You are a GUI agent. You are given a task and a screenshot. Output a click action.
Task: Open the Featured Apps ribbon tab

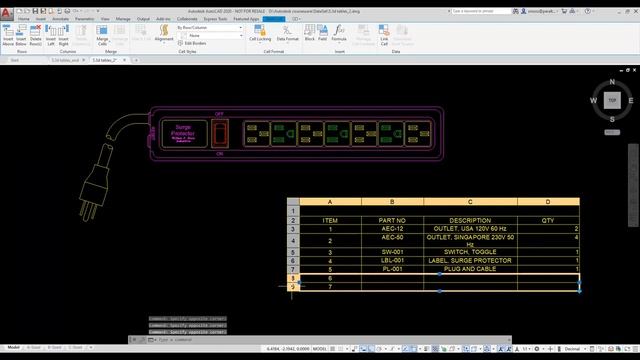tap(246, 19)
